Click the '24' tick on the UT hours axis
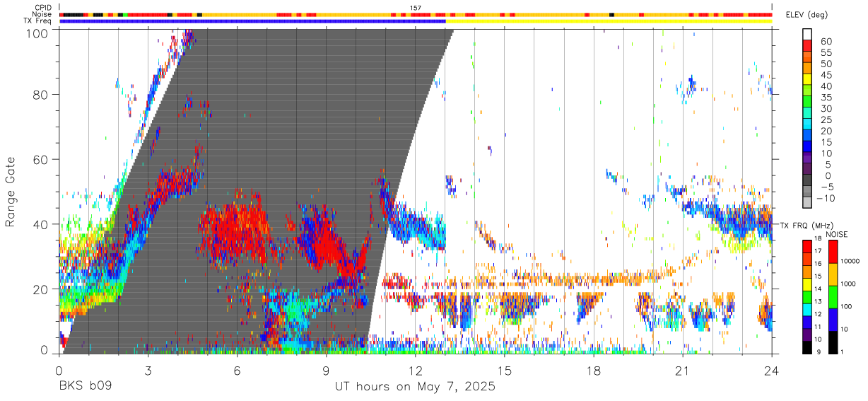The height and width of the screenshot is (401, 868). (x=772, y=371)
